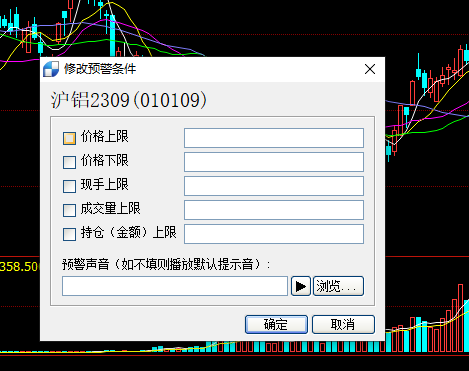Click the 预警声音 description label

[x=166, y=265]
